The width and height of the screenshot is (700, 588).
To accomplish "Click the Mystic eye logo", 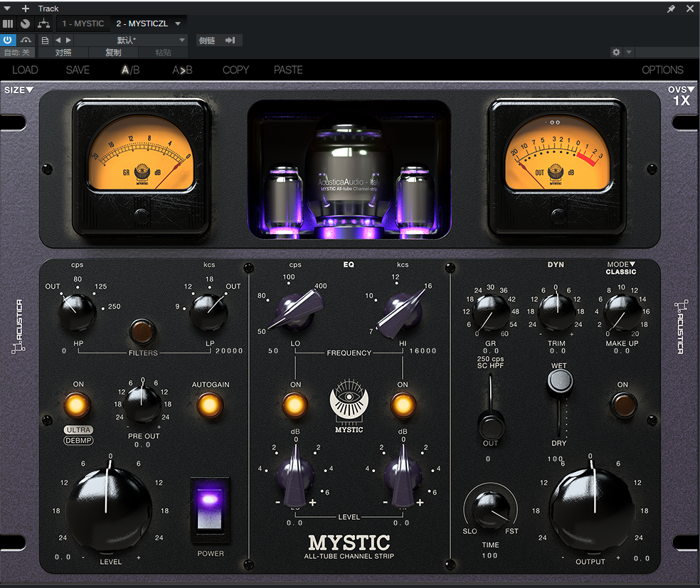I will point(349,400).
